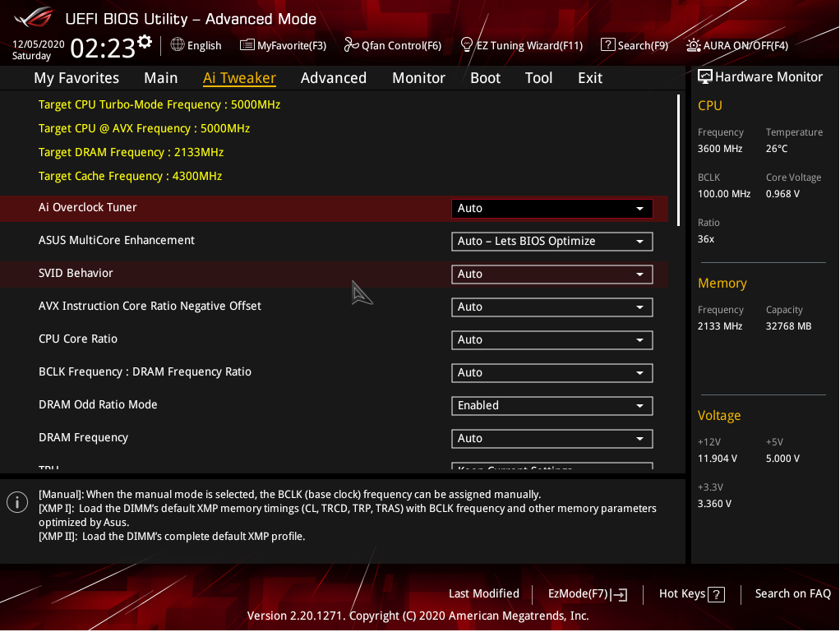
Task: Click the Qfan Control fan icon
Action: point(351,44)
